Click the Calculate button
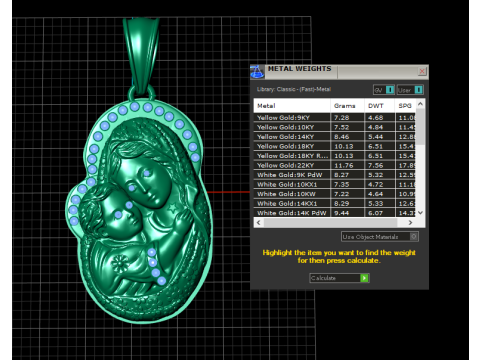The width and height of the screenshot is (480, 360). click(x=339, y=278)
